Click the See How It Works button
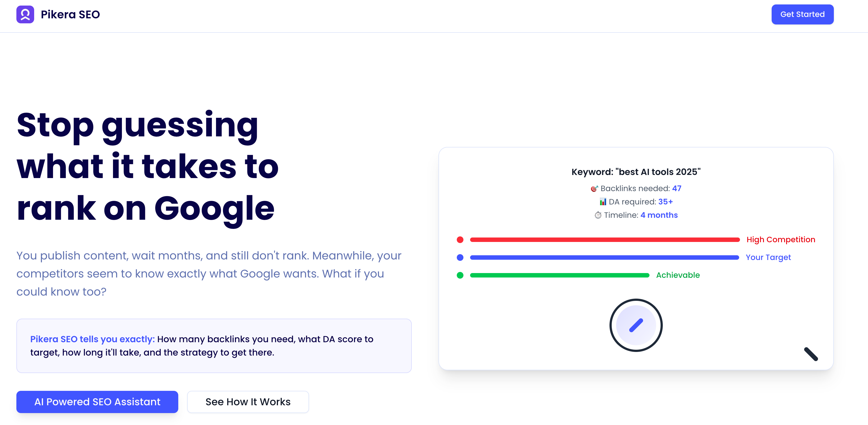 (248, 402)
